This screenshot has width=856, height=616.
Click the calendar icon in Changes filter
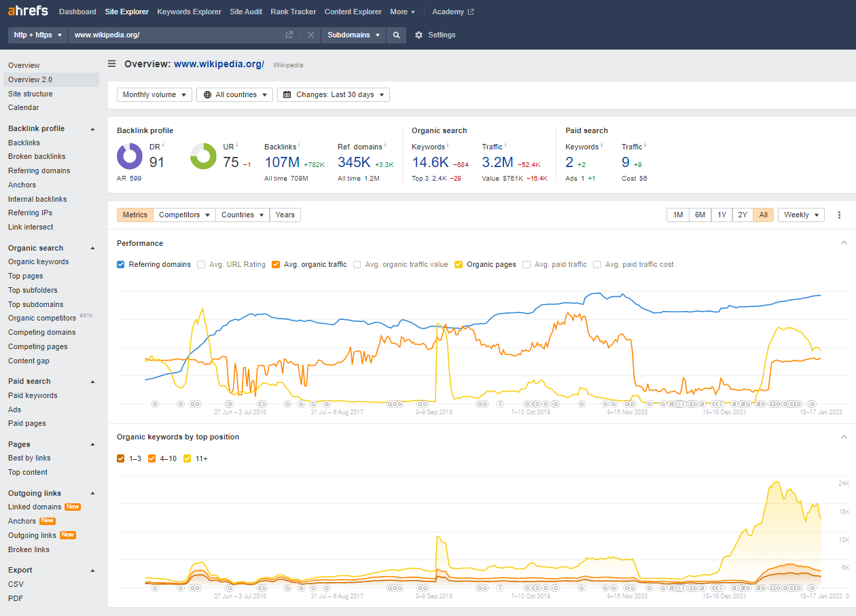tap(287, 95)
